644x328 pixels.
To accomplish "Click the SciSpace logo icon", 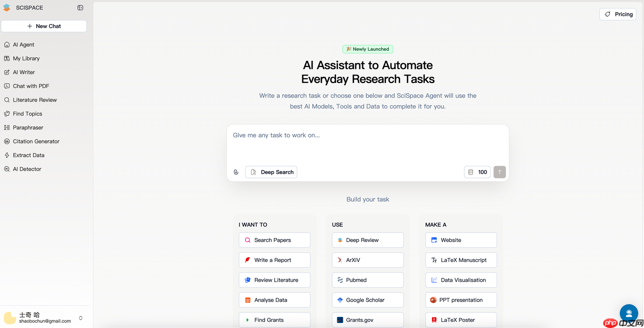I will (7, 8).
